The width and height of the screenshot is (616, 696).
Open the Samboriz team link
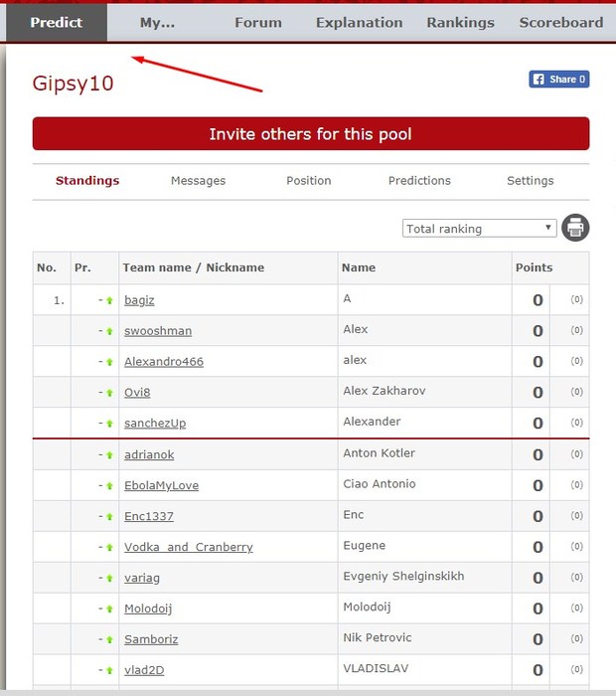(151, 639)
